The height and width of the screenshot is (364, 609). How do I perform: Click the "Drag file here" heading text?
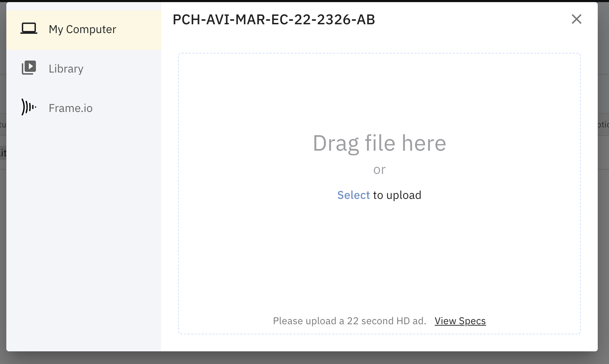pyautogui.click(x=379, y=143)
